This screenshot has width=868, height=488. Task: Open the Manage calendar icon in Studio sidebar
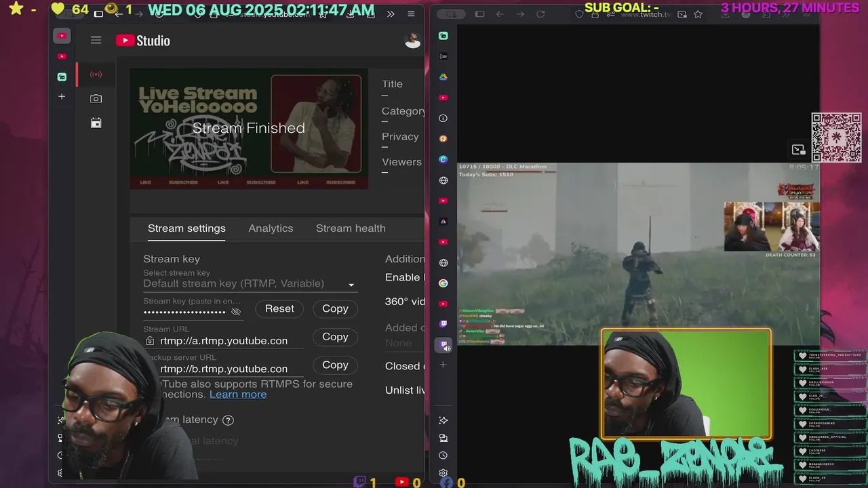click(96, 123)
